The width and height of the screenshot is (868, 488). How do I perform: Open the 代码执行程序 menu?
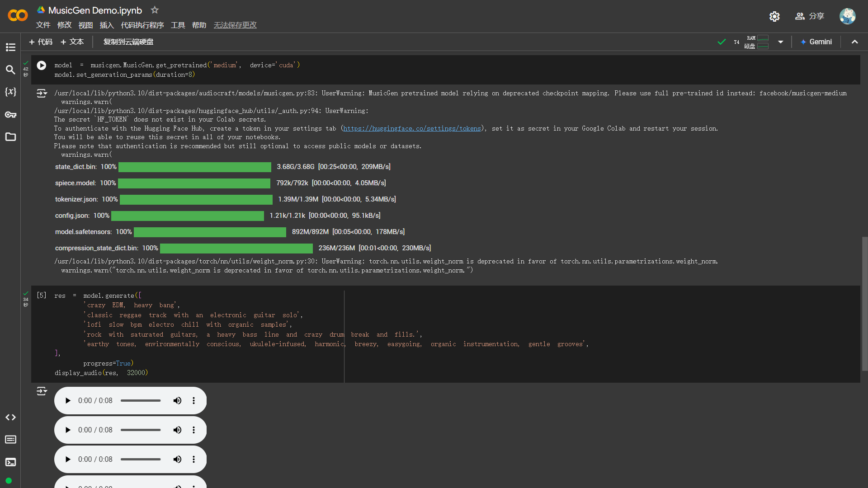142,25
